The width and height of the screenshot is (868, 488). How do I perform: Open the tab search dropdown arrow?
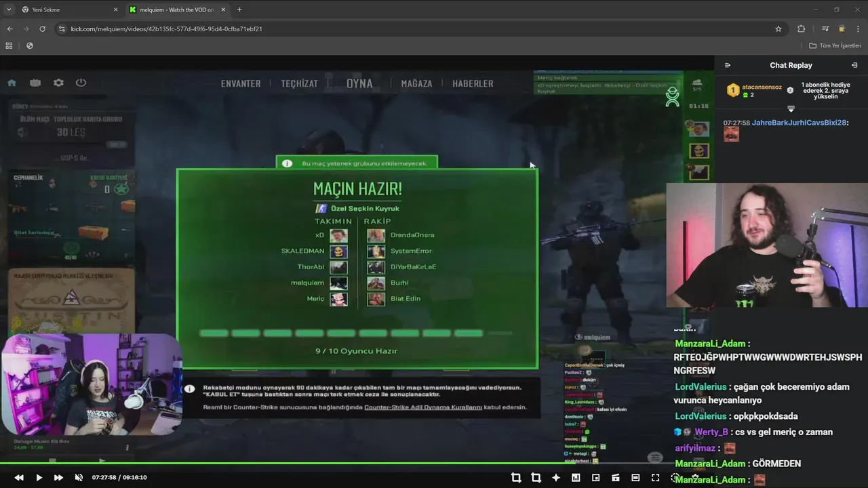9,9
